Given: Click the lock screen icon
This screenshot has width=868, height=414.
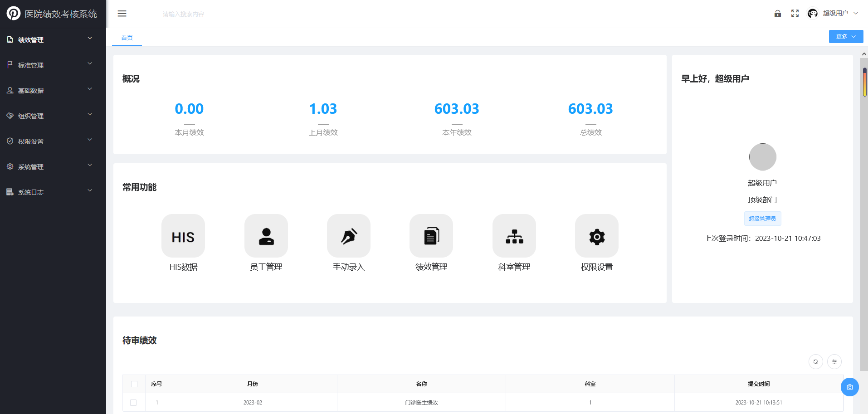Looking at the screenshot, I should (778, 14).
